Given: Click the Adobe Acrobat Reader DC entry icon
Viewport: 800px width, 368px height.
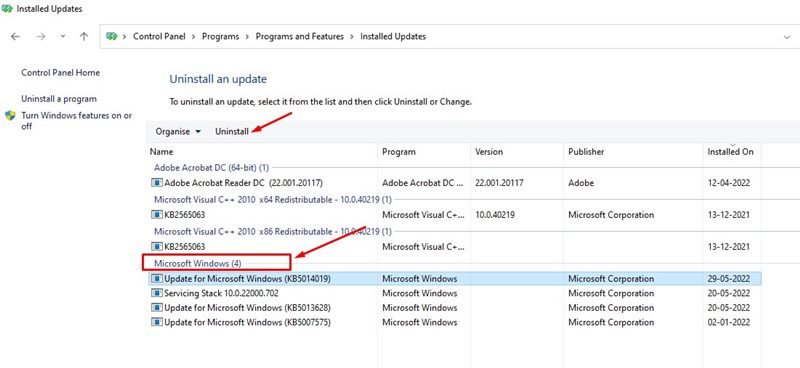Looking at the screenshot, I should 157,183.
